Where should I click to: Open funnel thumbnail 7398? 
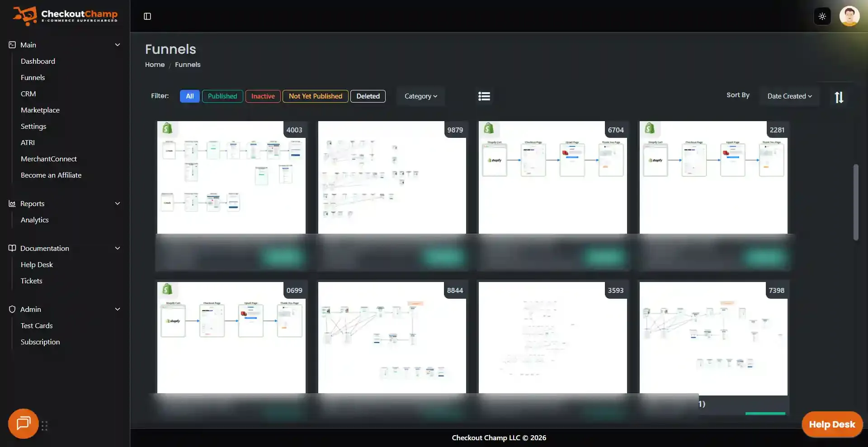click(x=713, y=339)
